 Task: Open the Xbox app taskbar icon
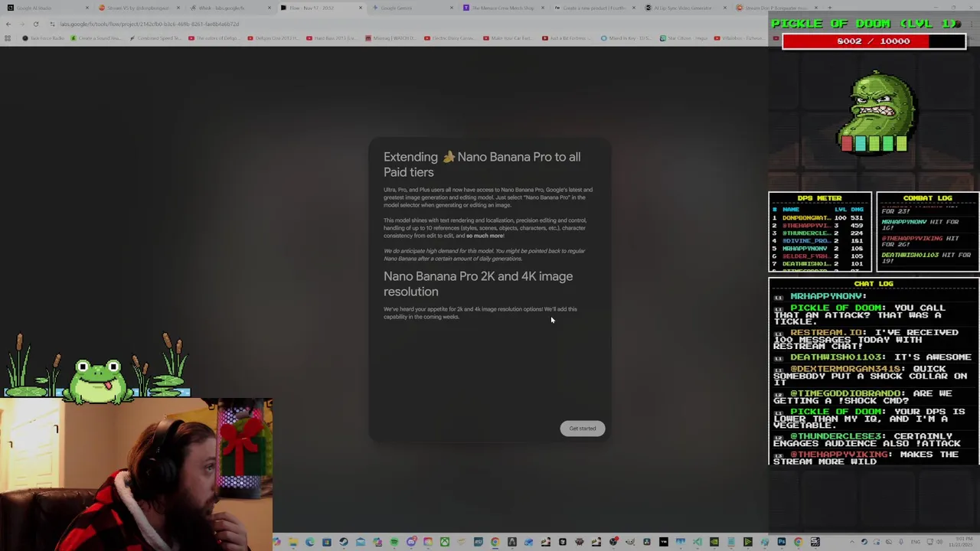pyautogui.click(x=445, y=543)
